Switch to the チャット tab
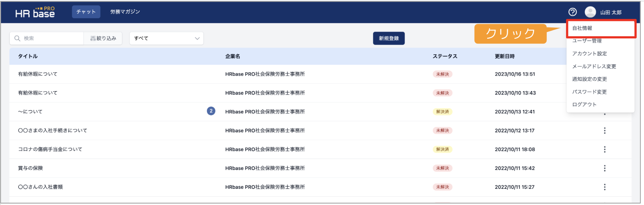644x205 pixels. 86,12
